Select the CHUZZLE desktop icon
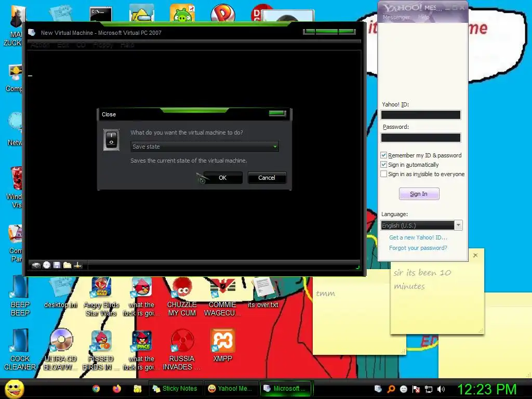Image resolution: width=532 pixels, height=399 pixels. pyautogui.click(x=182, y=297)
